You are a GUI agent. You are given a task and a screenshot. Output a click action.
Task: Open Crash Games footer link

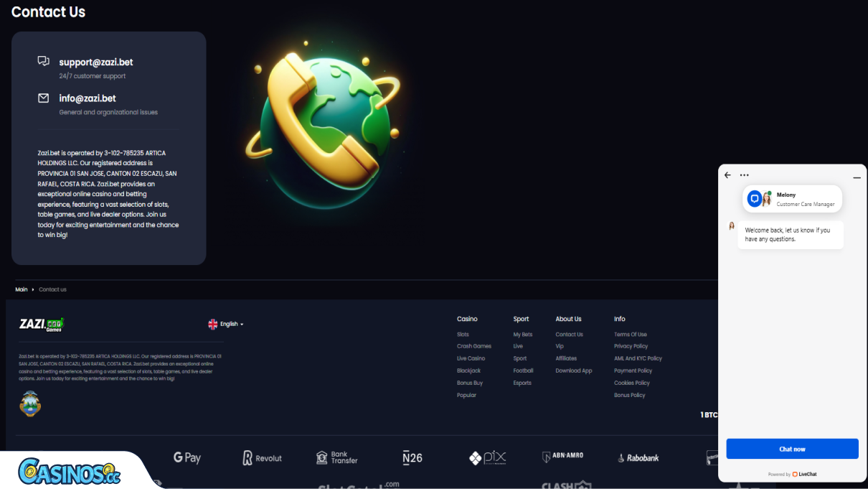pos(474,346)
